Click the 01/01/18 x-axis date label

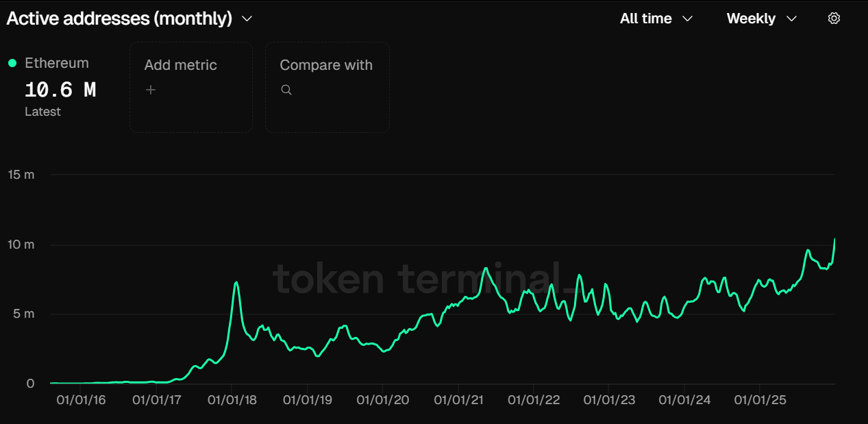coord(232,399)
